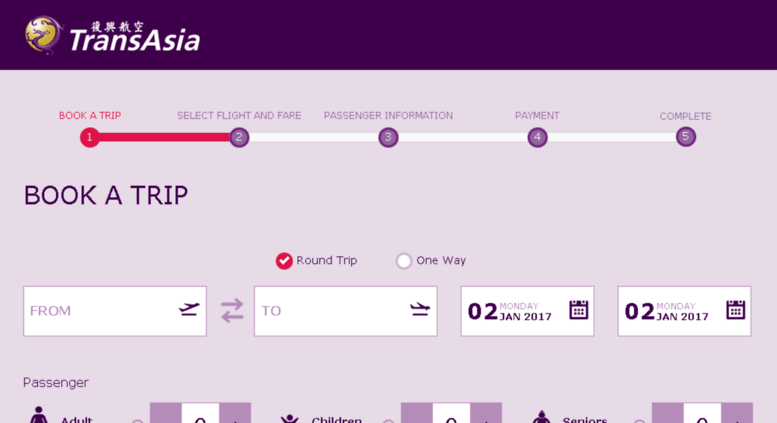
Task: Click the landing plane icon in TO
Action: coord(420,309)
